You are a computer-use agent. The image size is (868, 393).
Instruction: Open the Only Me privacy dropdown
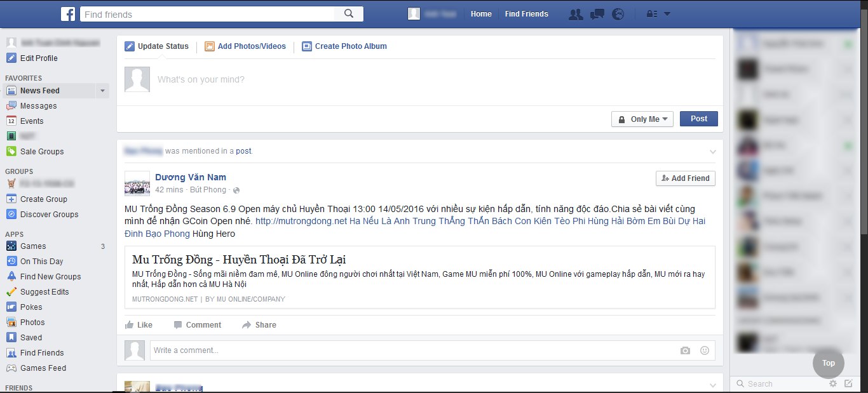tap(642, 119)
